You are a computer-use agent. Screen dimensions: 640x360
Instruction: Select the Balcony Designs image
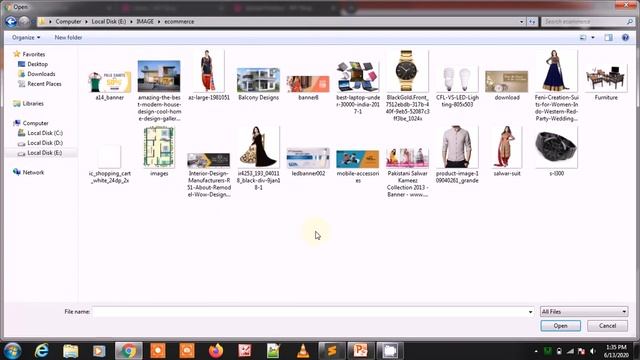coord(258,84)
